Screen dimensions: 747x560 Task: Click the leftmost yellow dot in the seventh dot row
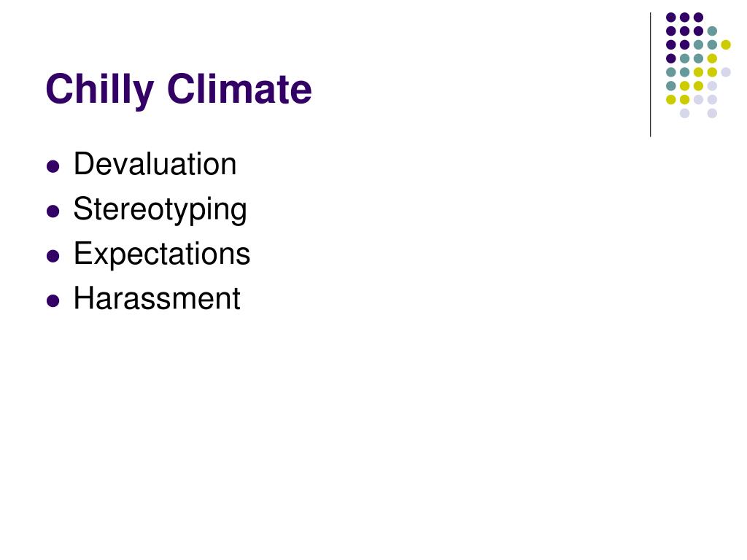[671, 99]
